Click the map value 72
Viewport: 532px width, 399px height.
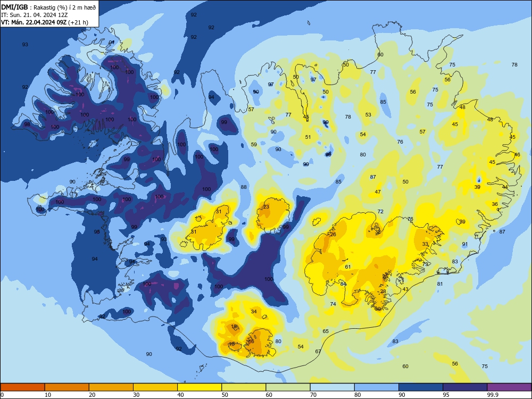pos(380,211)
